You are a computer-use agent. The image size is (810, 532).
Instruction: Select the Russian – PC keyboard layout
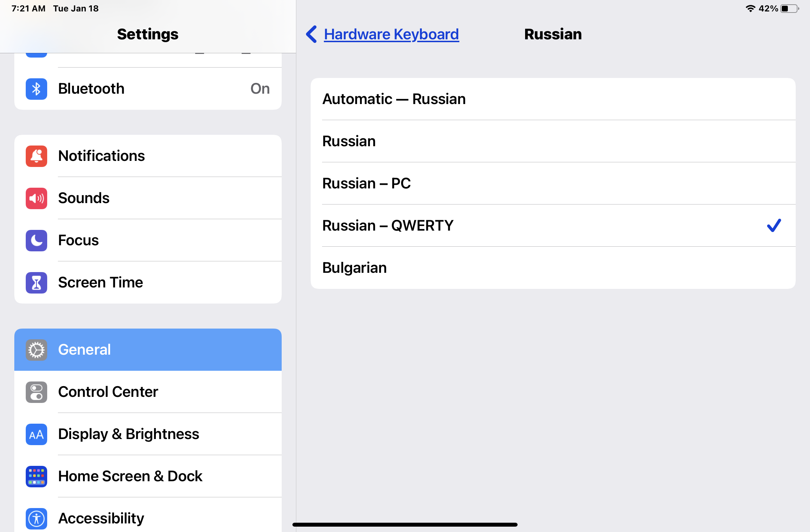click(553, 183)
